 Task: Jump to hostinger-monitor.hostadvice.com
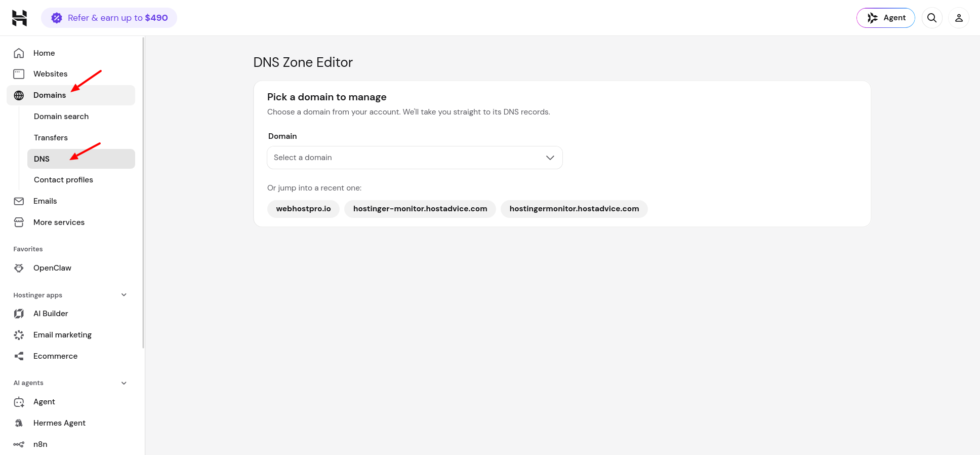420,209
